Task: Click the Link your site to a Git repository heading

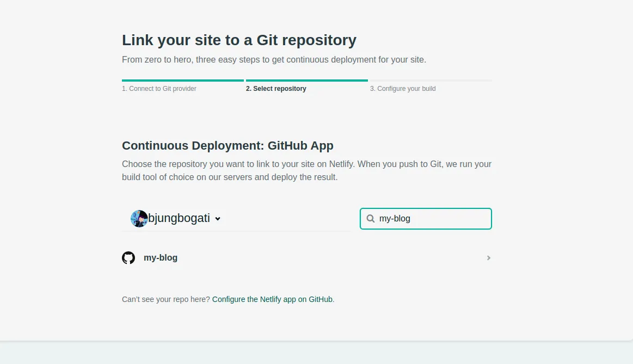Action: coord(239,40)
